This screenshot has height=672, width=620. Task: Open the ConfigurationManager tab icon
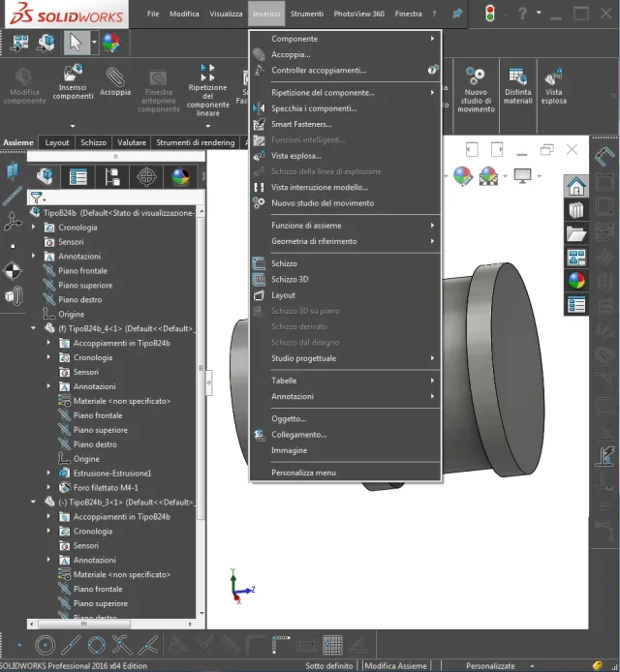tap(112, 176)
